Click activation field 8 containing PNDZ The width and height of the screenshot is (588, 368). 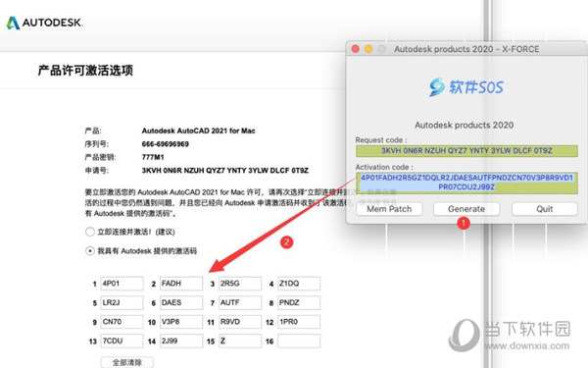(299, 302)
